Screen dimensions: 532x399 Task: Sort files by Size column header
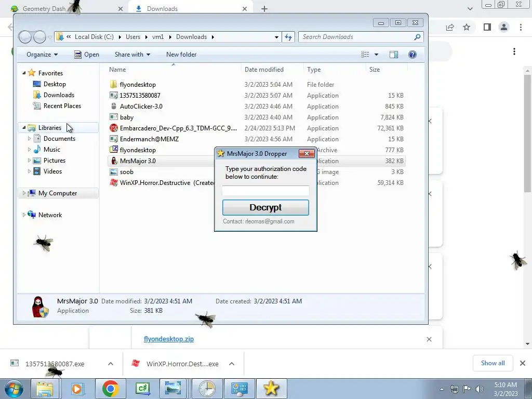375,70
